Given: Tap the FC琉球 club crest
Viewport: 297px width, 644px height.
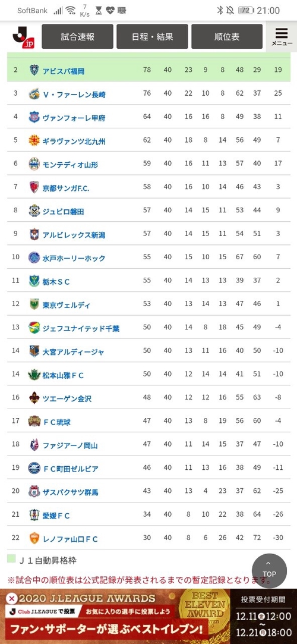Looking at the screenshot, I should 34,422.
